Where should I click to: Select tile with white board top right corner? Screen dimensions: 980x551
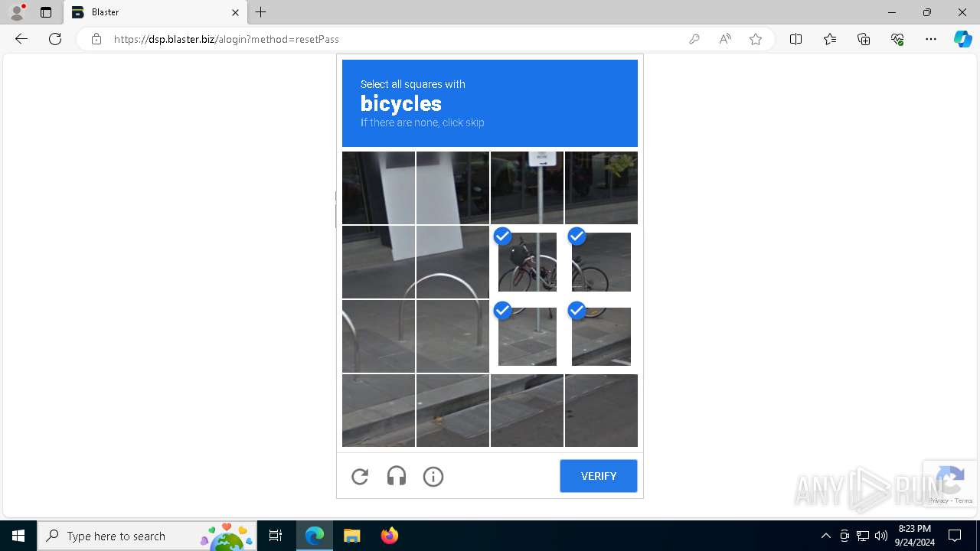point(452,187)
